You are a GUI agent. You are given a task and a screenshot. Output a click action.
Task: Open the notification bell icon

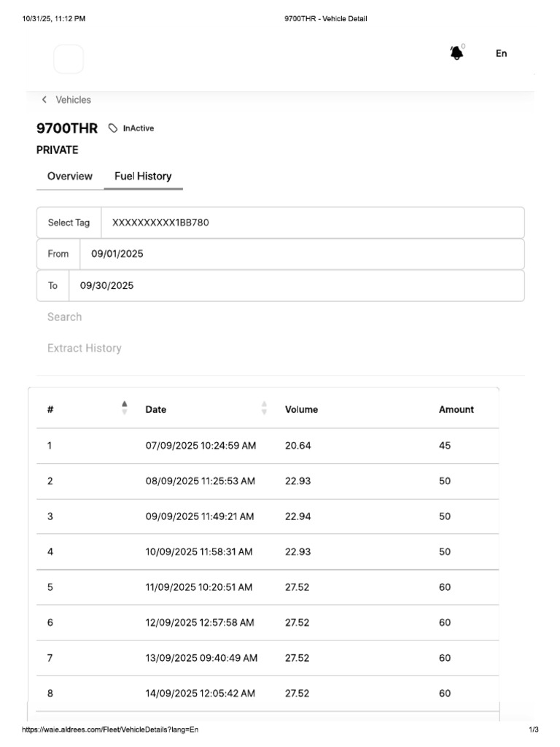tap(456, 53)
